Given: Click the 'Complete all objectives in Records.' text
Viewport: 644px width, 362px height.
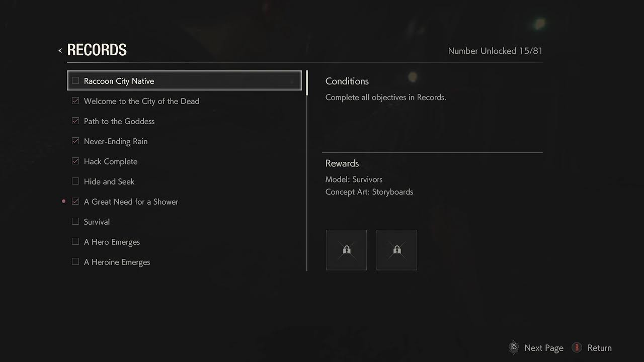Looking at the screenshot, I should point(386,98).
